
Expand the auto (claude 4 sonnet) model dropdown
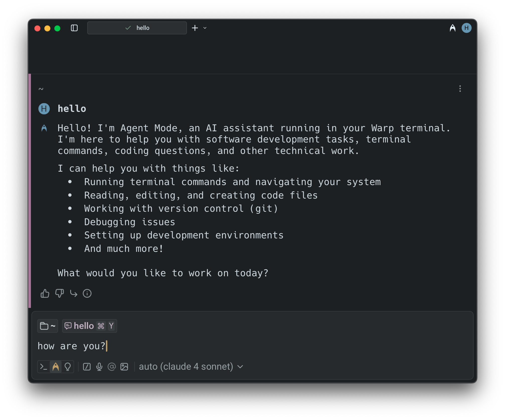[x=191, y=367]
